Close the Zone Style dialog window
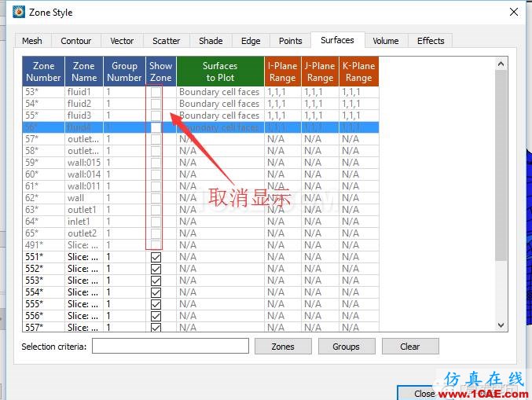 [x=514, y=13]
